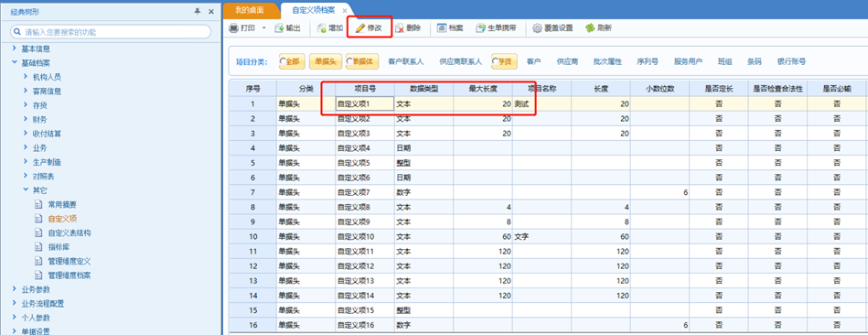
Task: Open 指标库 in the tree
Action: pos(59,247)
